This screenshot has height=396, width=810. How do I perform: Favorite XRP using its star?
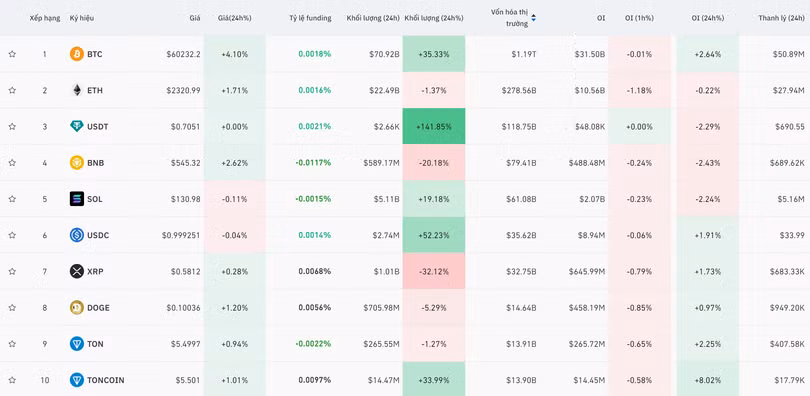tap(12, 271)
